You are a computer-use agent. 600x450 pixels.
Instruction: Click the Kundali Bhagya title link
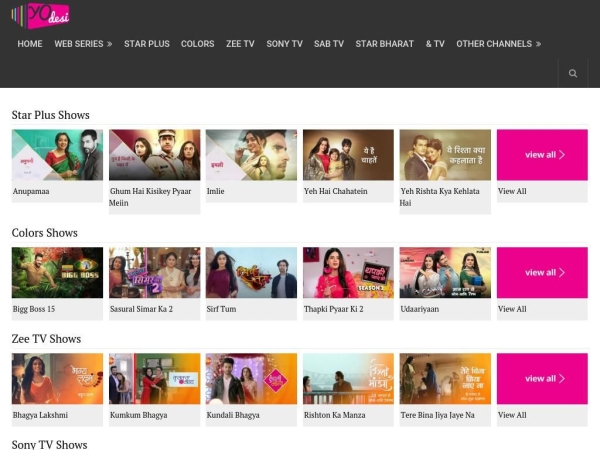click(233, 415)
